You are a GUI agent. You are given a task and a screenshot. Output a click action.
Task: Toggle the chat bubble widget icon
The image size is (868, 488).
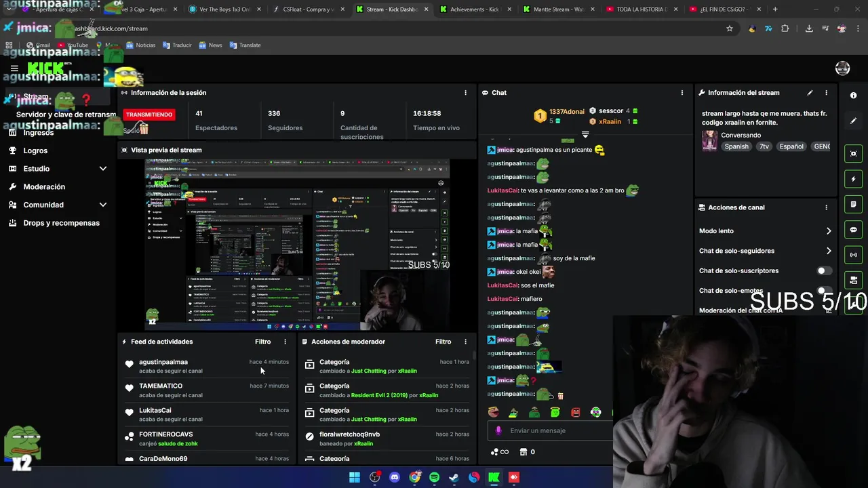point(853,230)
